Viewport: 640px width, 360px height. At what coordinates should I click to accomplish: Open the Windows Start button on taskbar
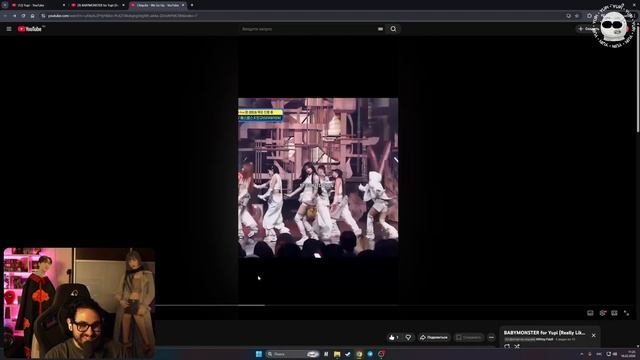(258, 354)
